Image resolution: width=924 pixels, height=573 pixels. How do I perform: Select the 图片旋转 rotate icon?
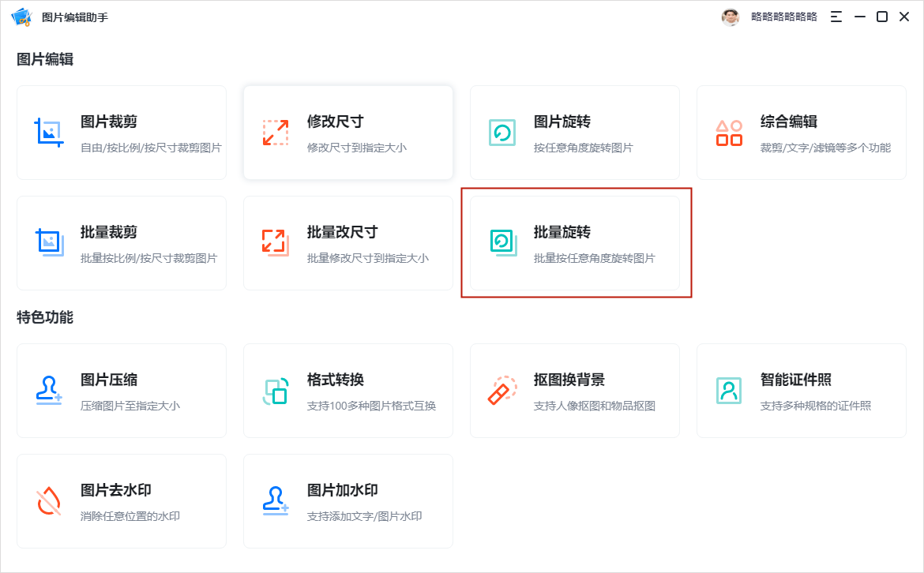coord(501,133)
